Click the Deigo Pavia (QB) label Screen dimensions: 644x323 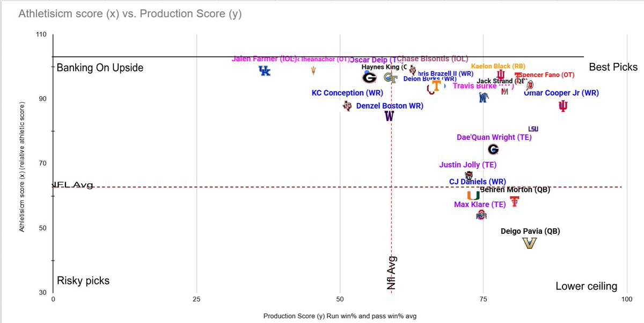(530, 232)
